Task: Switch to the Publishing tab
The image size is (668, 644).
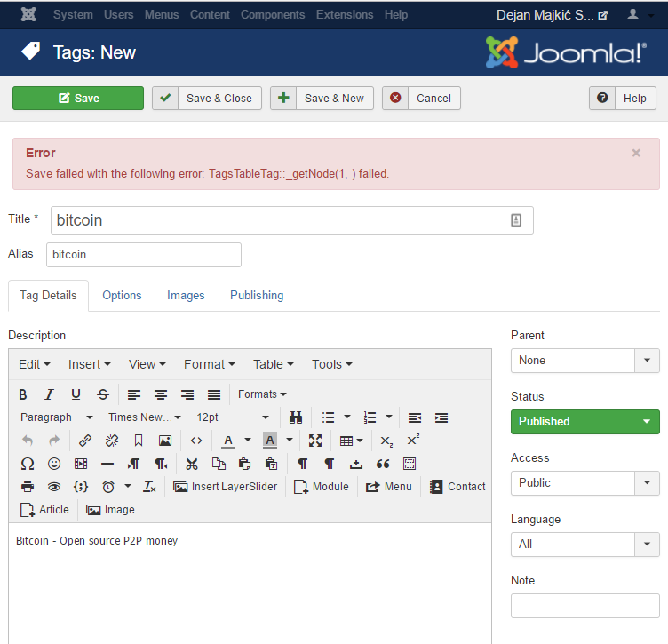Action: [x=257, y=296]
